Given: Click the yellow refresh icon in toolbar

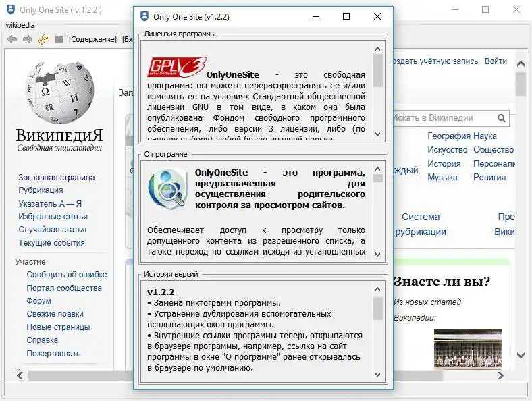Looking at the screenshot, I should pyautogui.click(x=43, y=39).
